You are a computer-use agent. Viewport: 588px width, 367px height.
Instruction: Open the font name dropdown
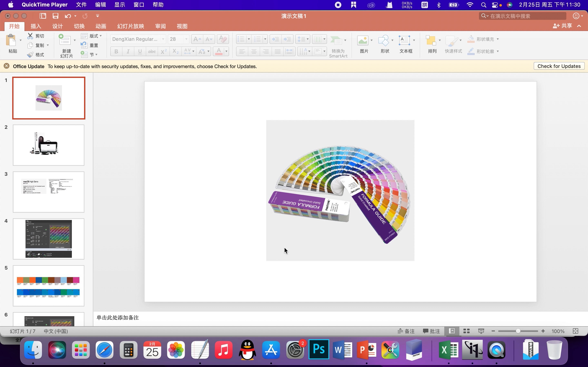163,39
